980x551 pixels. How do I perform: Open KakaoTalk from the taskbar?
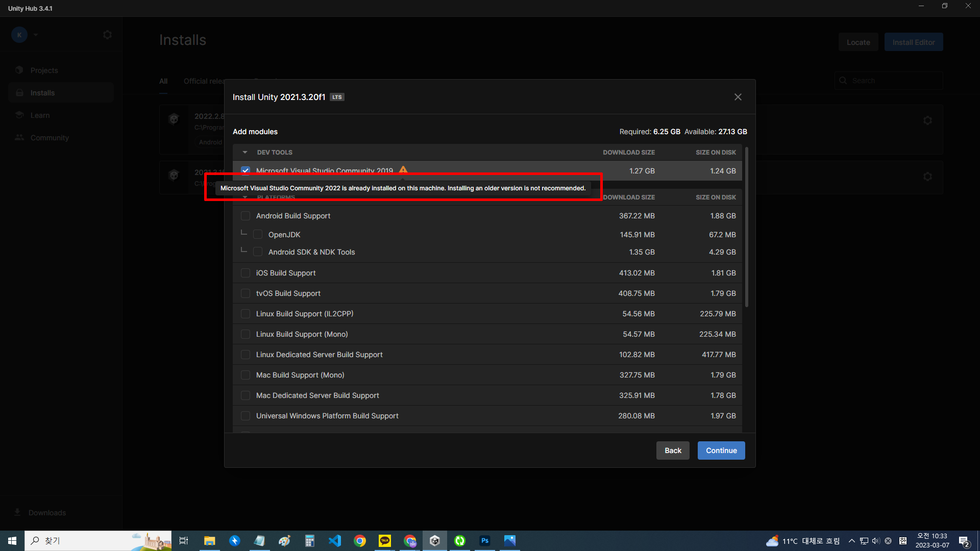click(385, 541)
